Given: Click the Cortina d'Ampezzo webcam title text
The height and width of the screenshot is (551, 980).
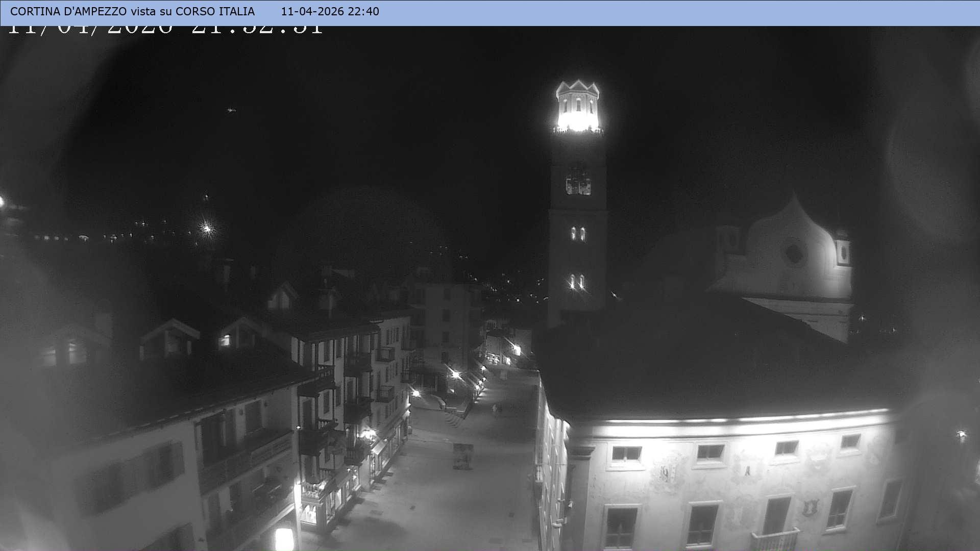Looking at the screenshot, I should click(x=132, y=11).
